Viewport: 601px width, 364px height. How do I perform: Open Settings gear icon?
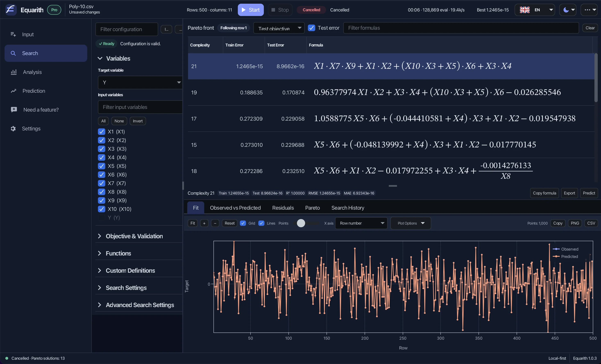13,129
